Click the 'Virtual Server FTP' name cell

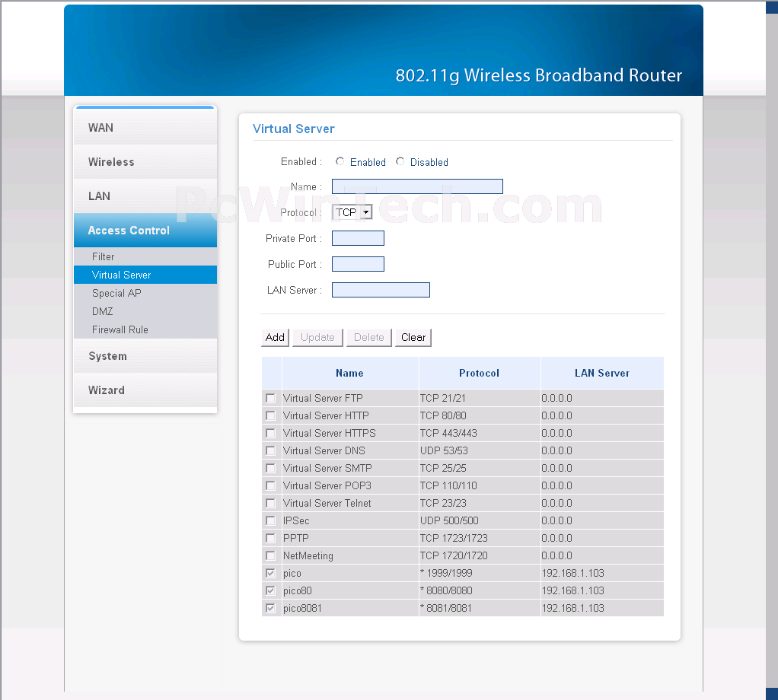(350, 398)
